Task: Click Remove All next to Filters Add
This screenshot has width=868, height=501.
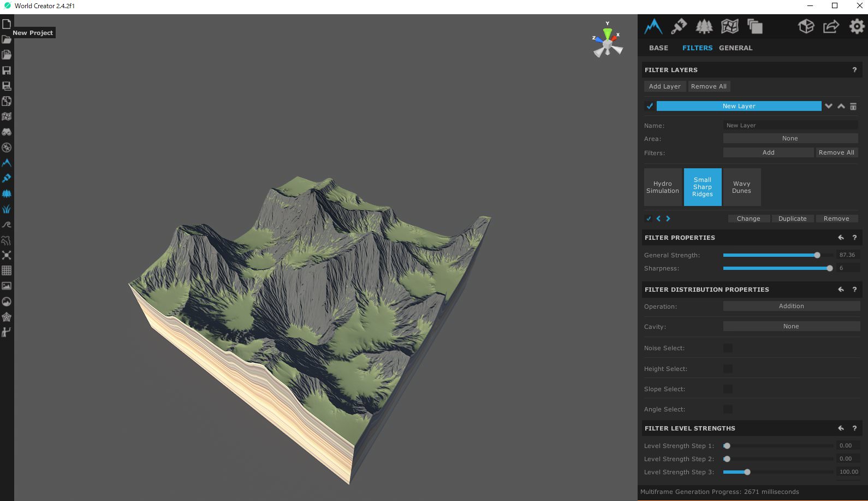Action: (836, 152)
